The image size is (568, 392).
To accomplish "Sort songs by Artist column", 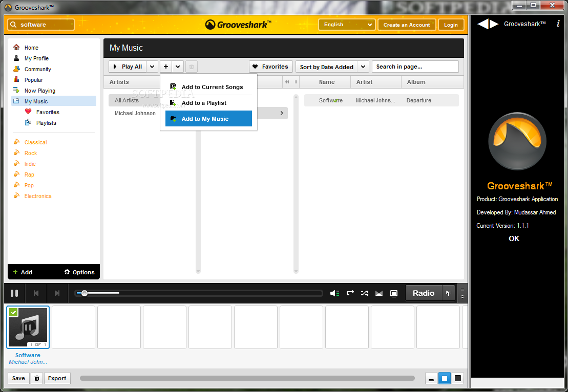I will [364, 82].
